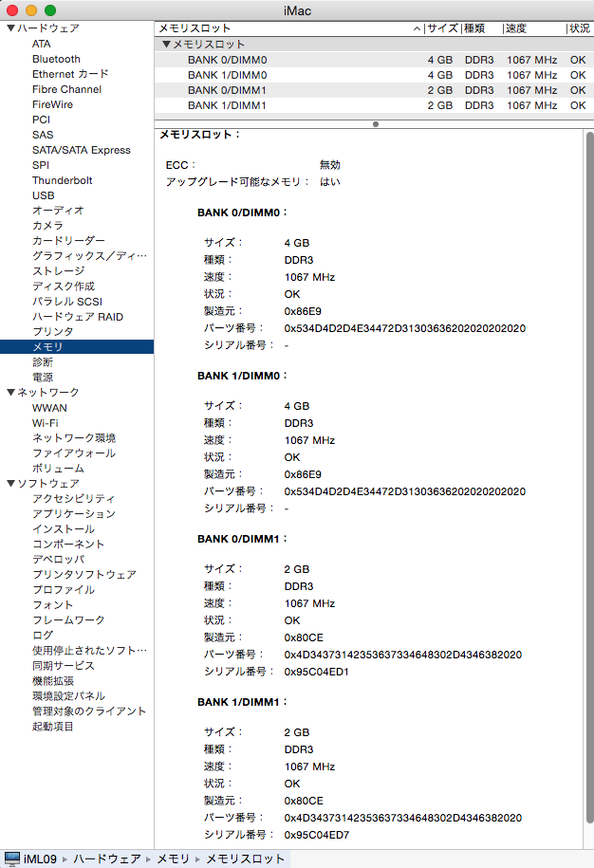
Task: Sort by 速度 column header
Action: point(535,28)
